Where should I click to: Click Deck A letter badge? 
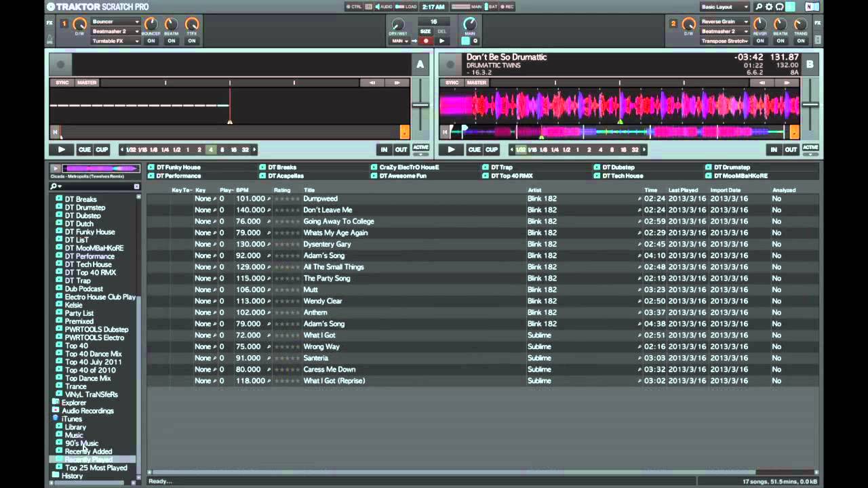click(420, 65)
